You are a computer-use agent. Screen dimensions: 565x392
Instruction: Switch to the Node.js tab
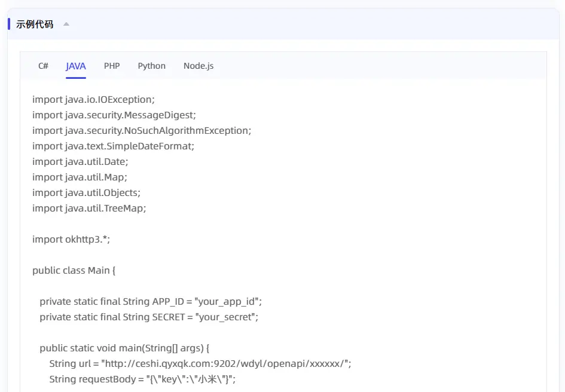point(198,66)
